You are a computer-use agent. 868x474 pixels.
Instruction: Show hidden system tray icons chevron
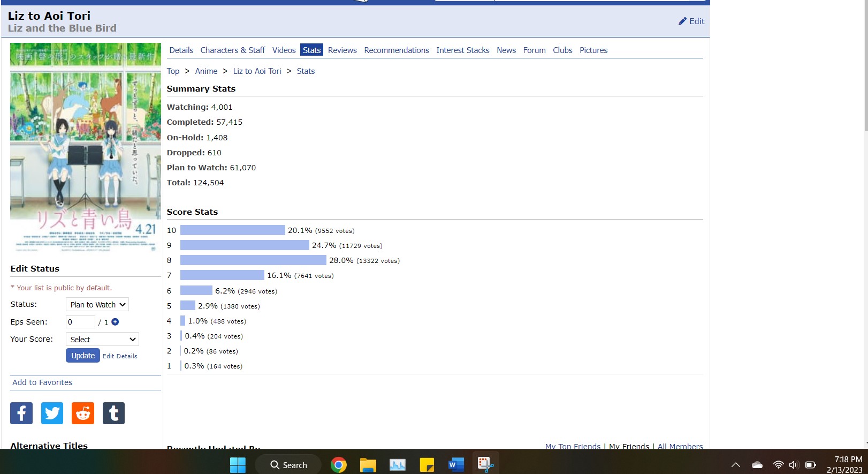tap(736, 465)
